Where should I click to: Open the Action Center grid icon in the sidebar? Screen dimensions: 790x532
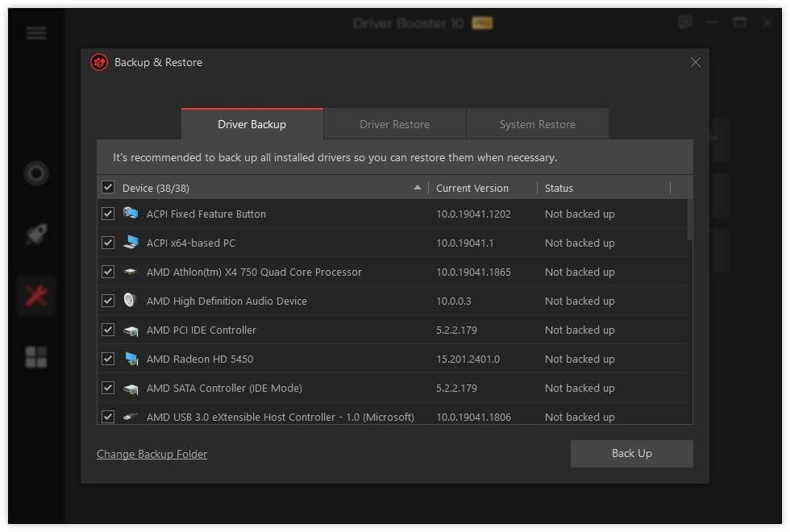click(x=36, y=356)
